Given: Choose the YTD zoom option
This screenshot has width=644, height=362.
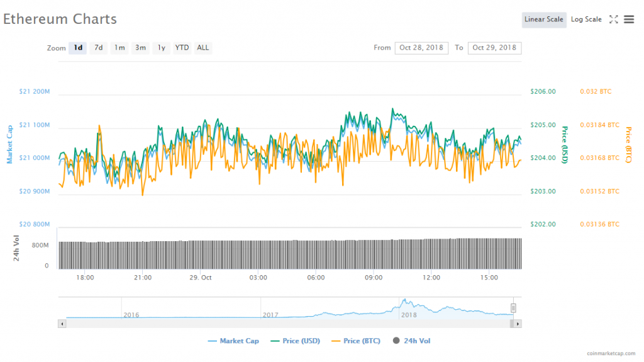Looking at the screenshot, I should pos(182,48).
